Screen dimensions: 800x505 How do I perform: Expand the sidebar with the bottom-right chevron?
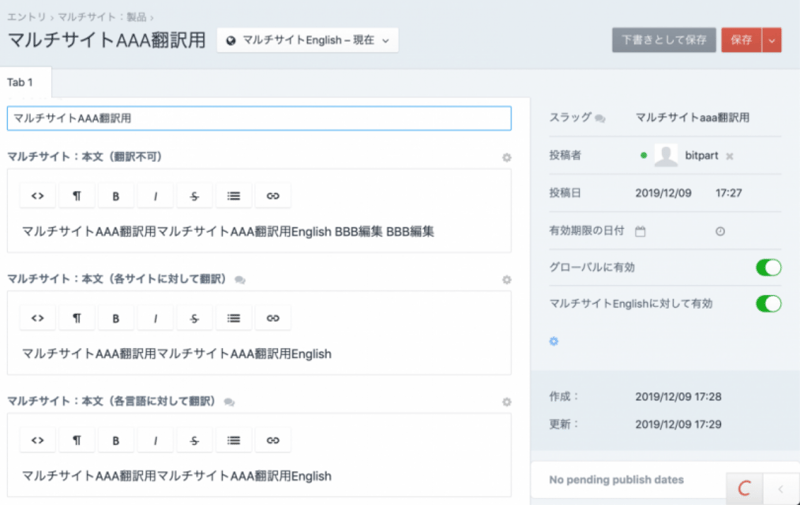coord(781,488)
